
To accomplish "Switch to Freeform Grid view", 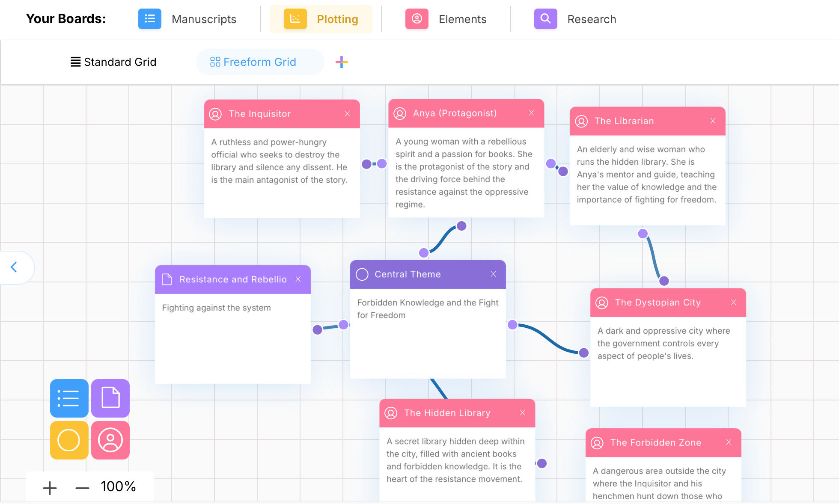I will 253,62.
